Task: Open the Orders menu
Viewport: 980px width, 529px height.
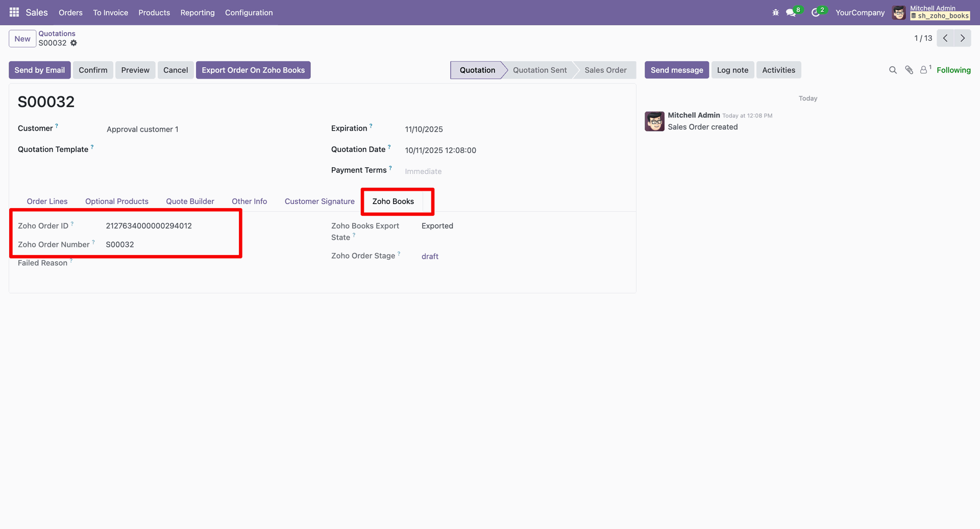Action: [70, 12]
